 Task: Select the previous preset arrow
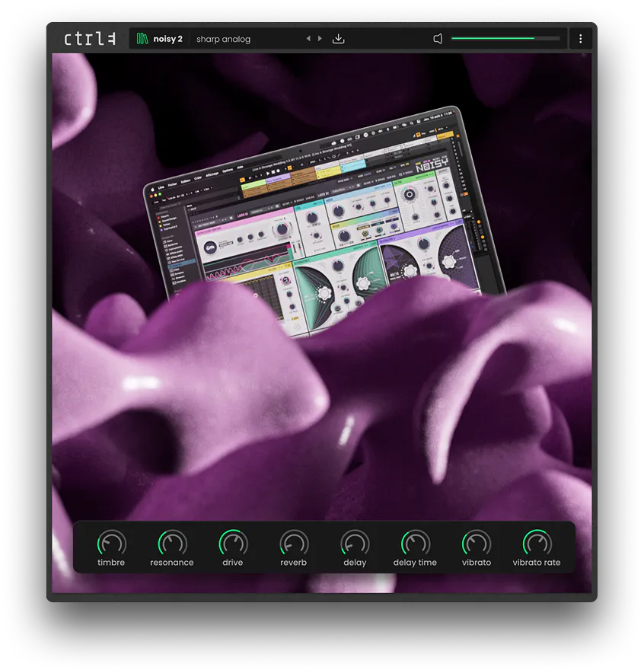tap(308, 39)
